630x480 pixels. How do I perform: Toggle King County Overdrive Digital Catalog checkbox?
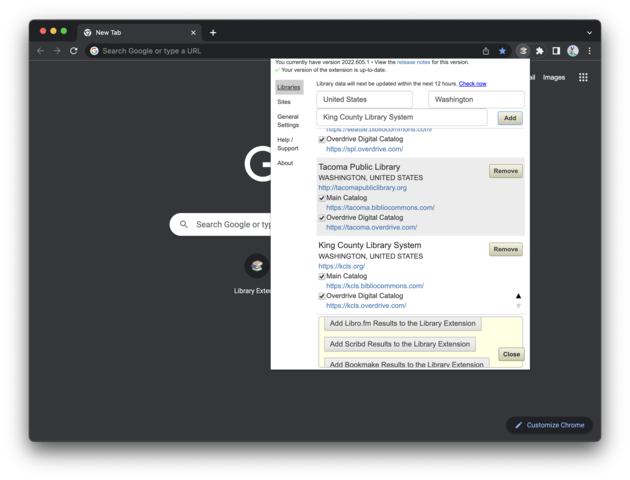click(x=322, y=296)
